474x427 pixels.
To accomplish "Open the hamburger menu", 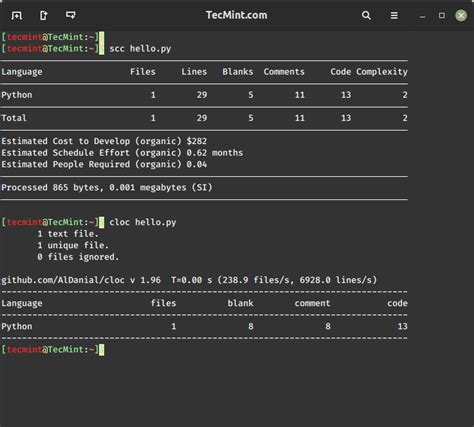I will [394, 15].
